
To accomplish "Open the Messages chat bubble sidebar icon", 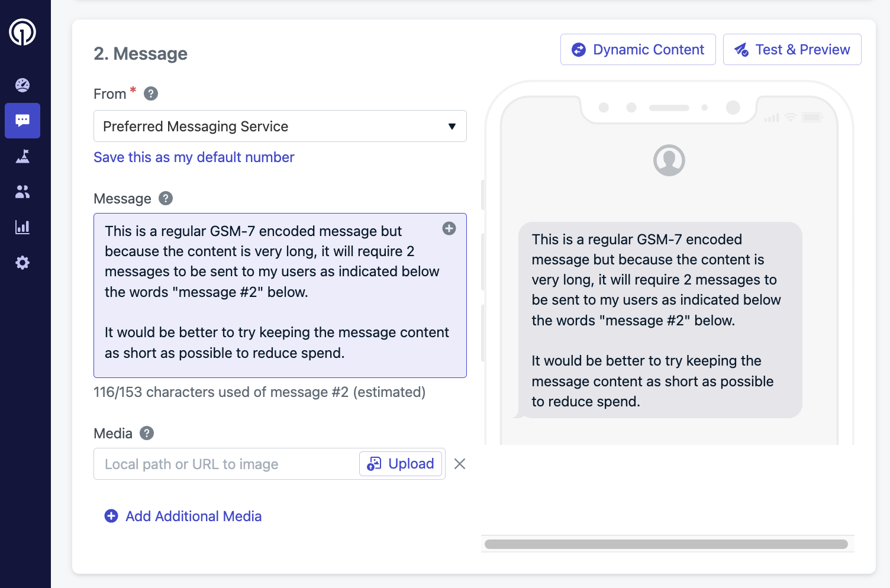I will [22, 121].
